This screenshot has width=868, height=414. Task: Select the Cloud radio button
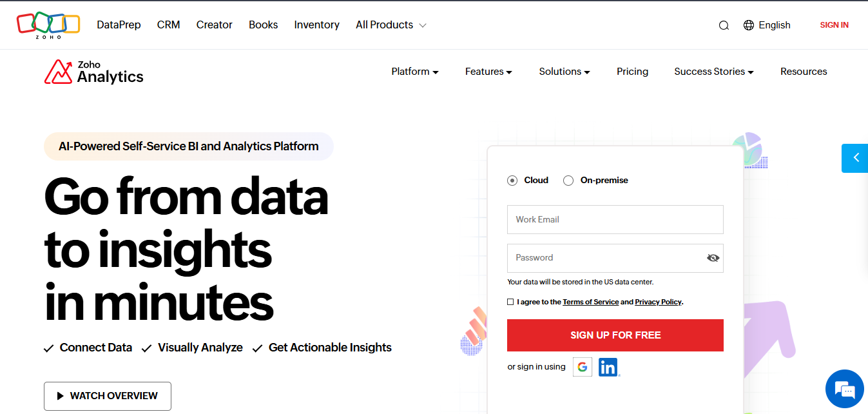[512, 181]
